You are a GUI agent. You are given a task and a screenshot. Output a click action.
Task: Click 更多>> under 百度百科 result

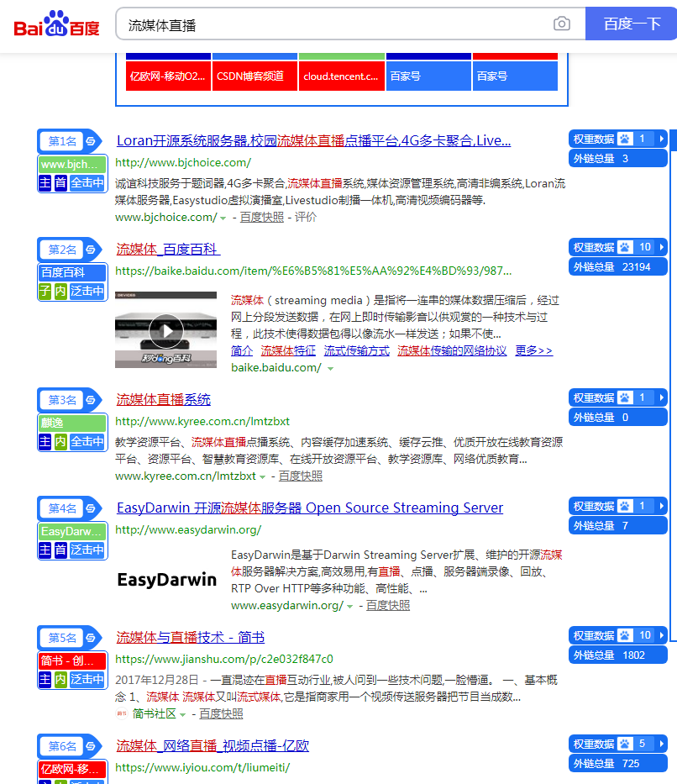(x=533, y=351)
